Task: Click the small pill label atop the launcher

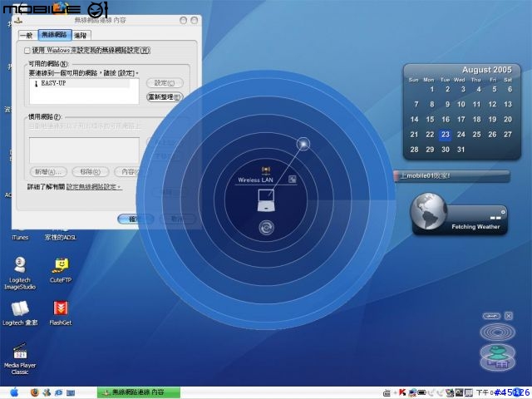Action: coord(491,316)
